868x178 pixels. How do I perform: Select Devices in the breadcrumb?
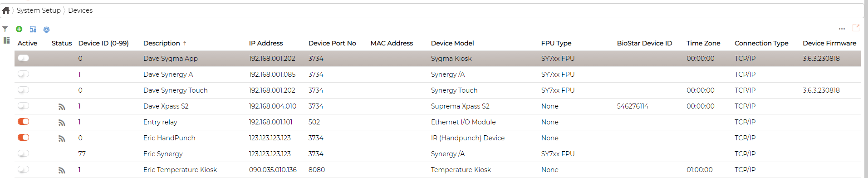click(80, 10)
